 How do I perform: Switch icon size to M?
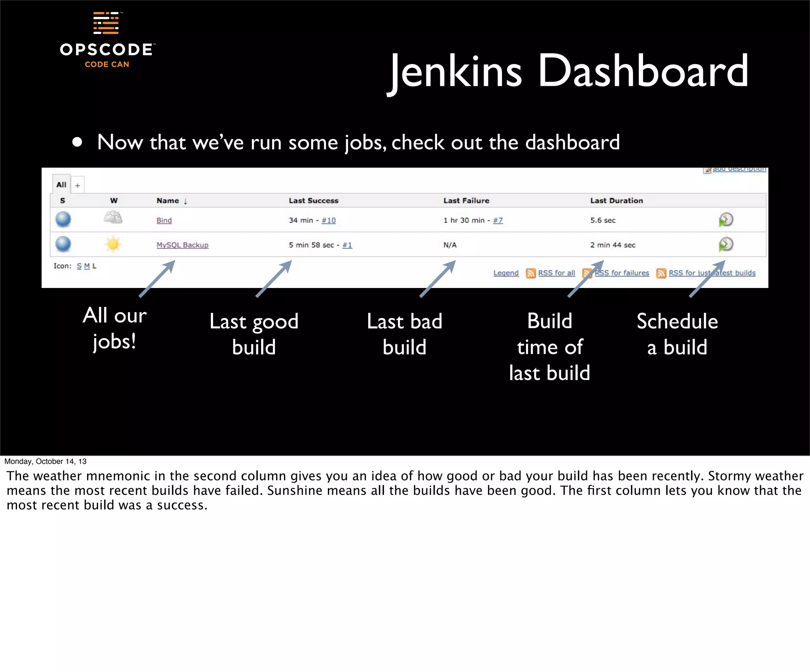(x=87, y=266)
